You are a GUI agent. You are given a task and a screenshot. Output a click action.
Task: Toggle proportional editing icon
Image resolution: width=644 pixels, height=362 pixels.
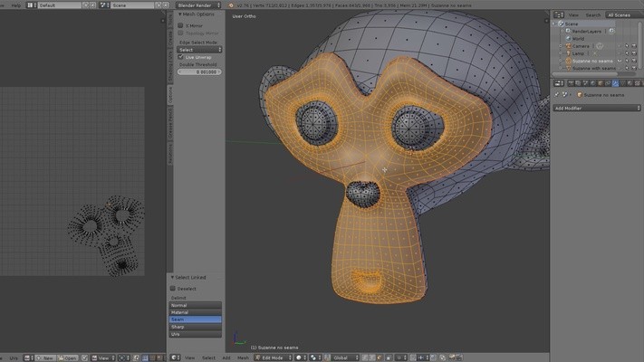401,357
